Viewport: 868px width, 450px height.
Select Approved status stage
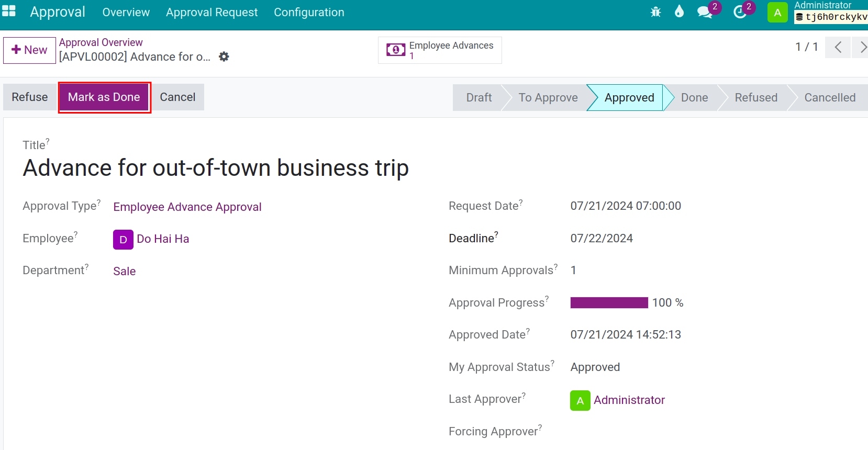tap(629, 98)
